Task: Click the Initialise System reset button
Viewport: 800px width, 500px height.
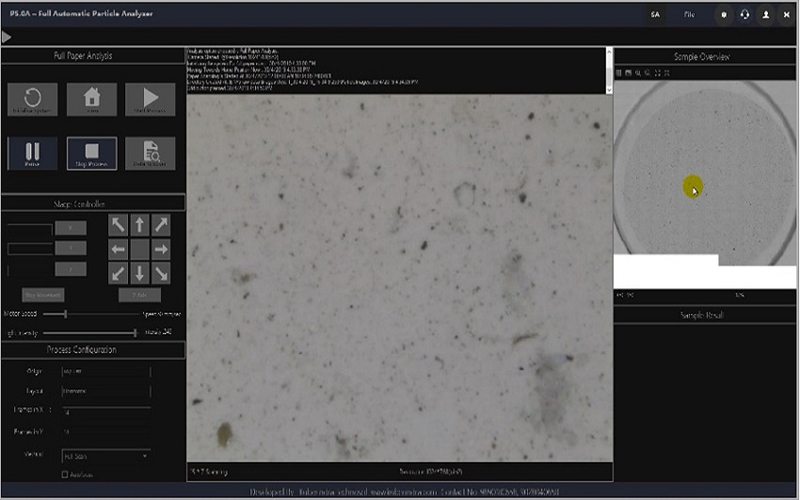Action: coord(33,99)
